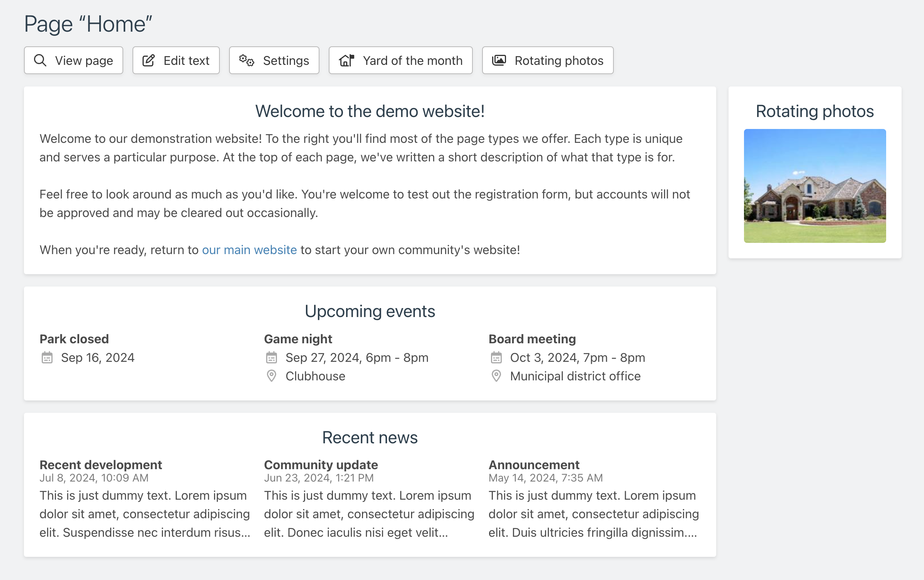Click calendar icon for Board meeting date
This screenshot has height=580, width=924.
[496, 358]
